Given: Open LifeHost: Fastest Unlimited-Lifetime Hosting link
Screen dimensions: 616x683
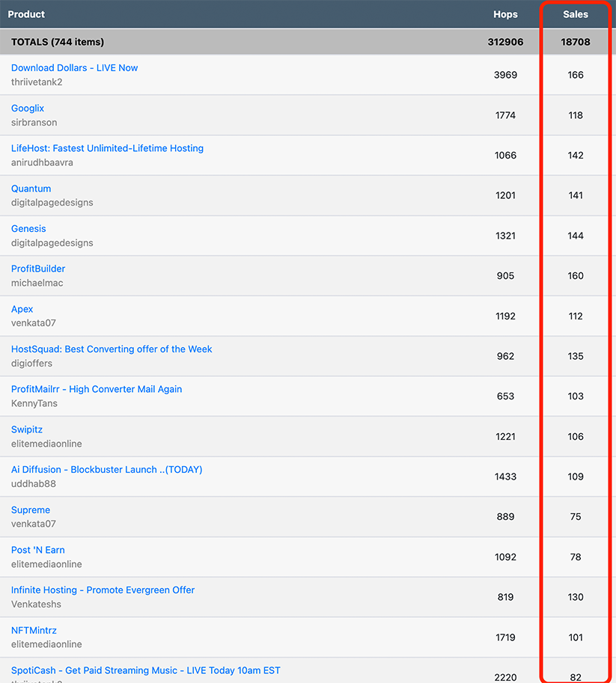Looking at the screenshot, I should [x=107, y=148].
